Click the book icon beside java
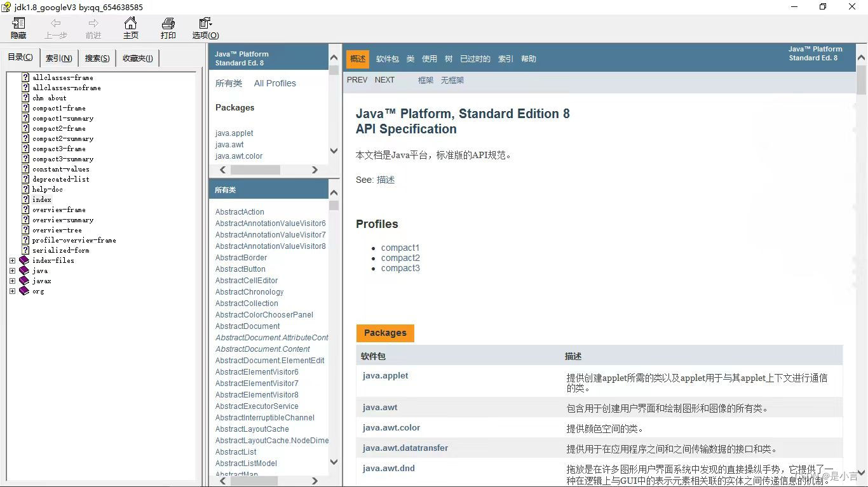The height and width of the screenshot is (487, 868). pos(24,270)
